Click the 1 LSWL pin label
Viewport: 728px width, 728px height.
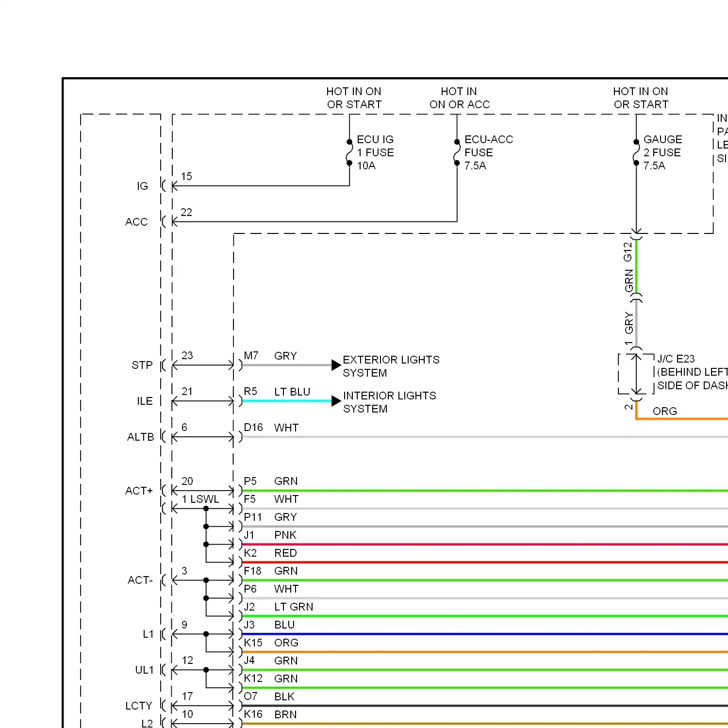(x=200, y=499)
